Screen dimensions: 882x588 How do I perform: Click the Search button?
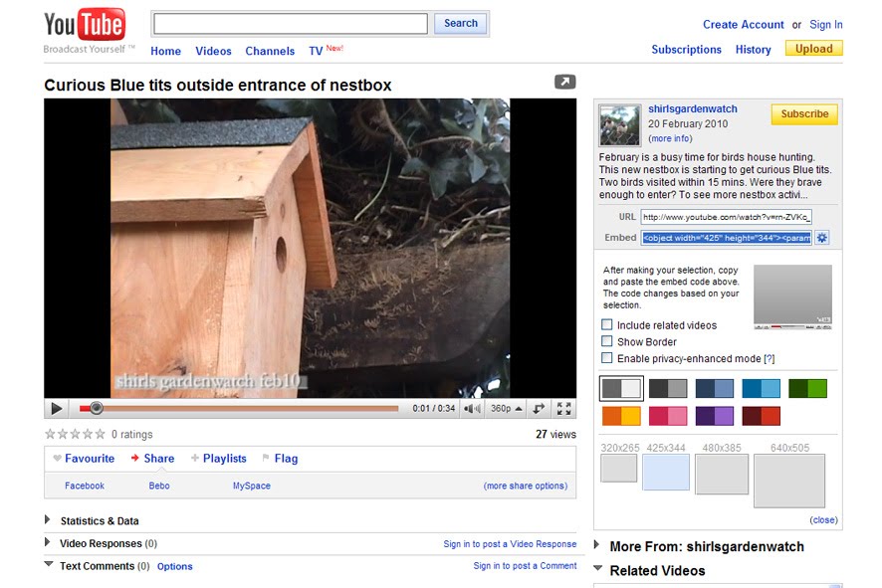click(x=460, y=24)
